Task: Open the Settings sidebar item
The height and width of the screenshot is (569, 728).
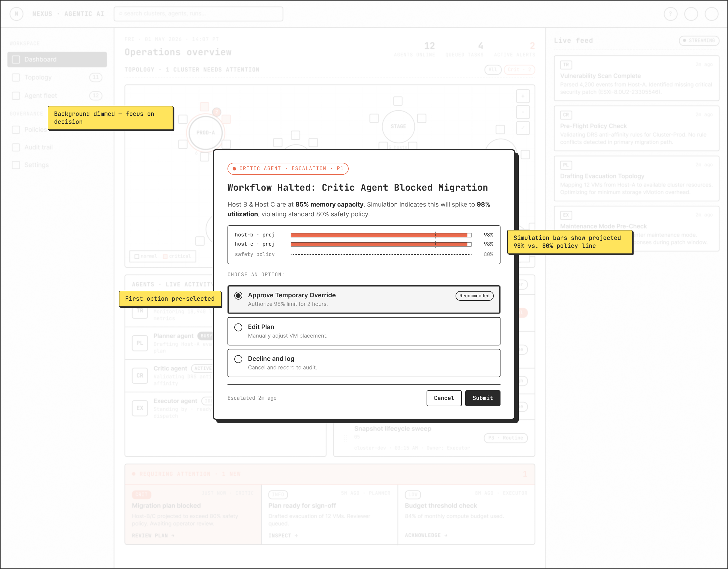Action: [x=57, y=165]
